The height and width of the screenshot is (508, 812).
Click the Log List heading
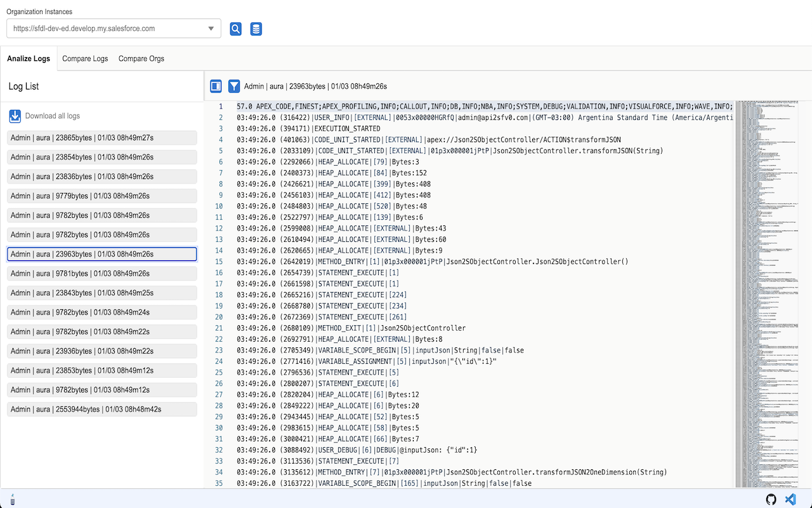(x=23, y=86)
